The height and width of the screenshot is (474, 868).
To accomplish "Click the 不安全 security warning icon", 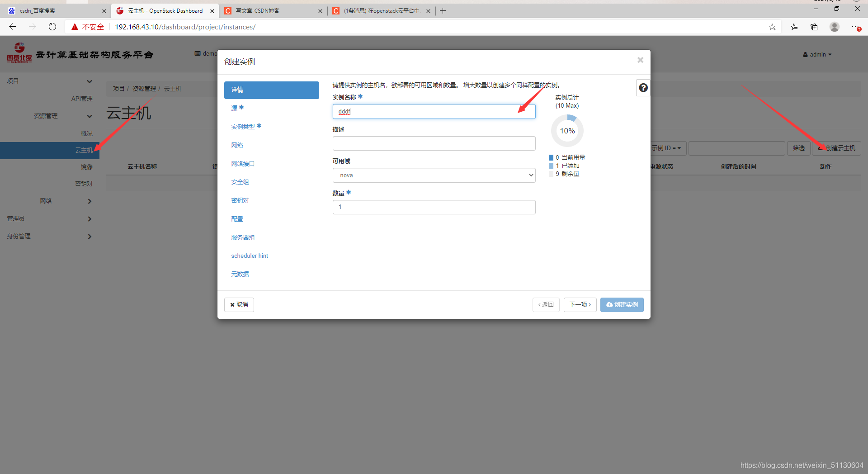I will (x=75, y=27).
